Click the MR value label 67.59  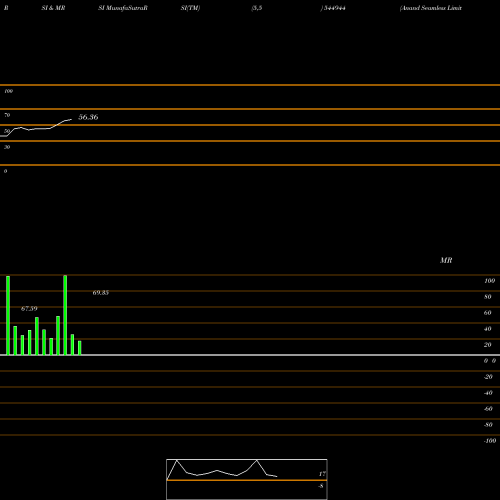(x=29, y=309)
